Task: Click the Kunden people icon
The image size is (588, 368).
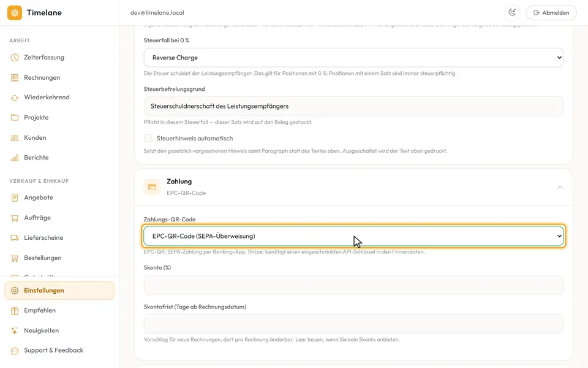Action: coord(15,138)
